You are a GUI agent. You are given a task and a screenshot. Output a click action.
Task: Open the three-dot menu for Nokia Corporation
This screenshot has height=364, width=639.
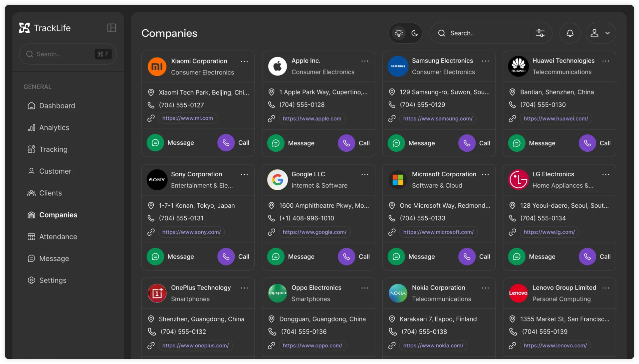(x=485, y=288)
